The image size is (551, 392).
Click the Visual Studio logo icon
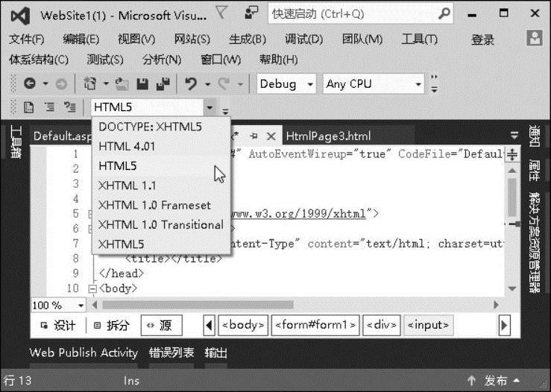[20, 16]
